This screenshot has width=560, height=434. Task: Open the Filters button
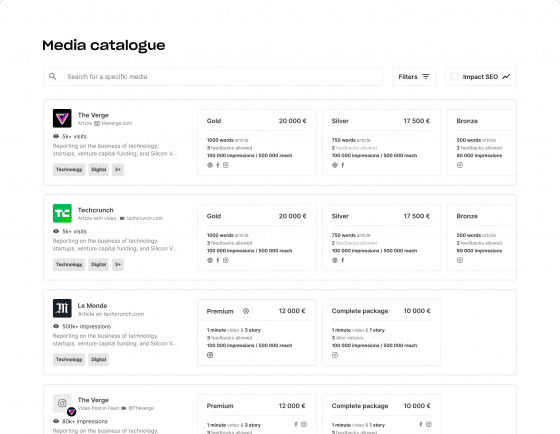tap(414, 76)
